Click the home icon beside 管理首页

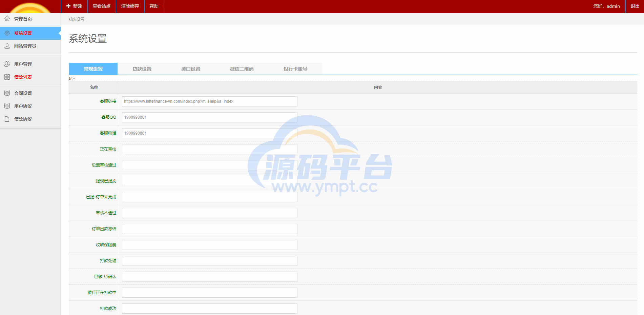(x=7, y=19)
